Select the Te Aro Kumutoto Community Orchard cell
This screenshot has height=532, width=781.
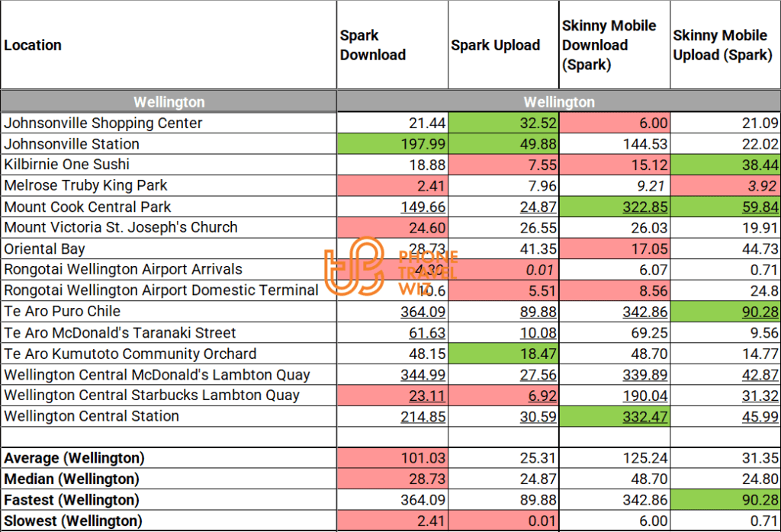(130, 354)
